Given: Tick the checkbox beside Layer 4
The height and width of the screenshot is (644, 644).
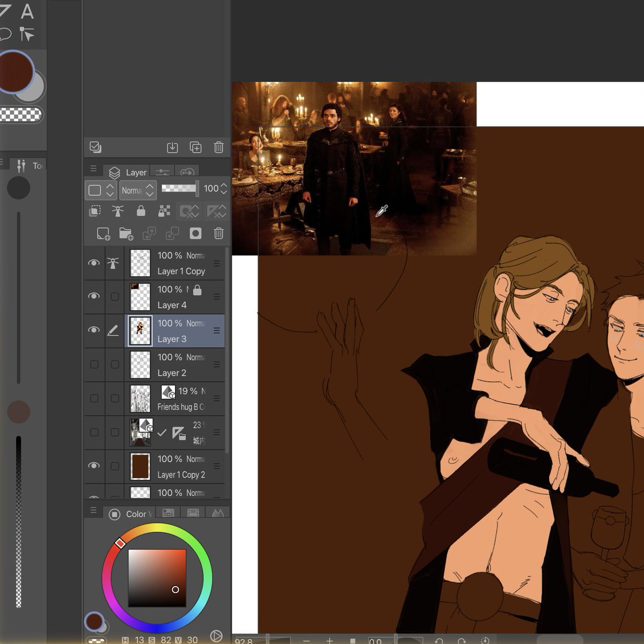Looking at the screenshot, I should 115,296.
